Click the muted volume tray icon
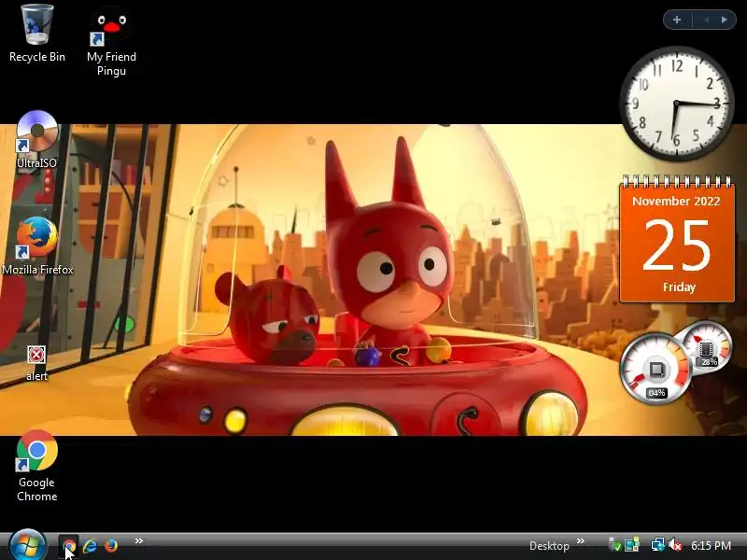Viewport: 747px width, 560px height. 675,545
